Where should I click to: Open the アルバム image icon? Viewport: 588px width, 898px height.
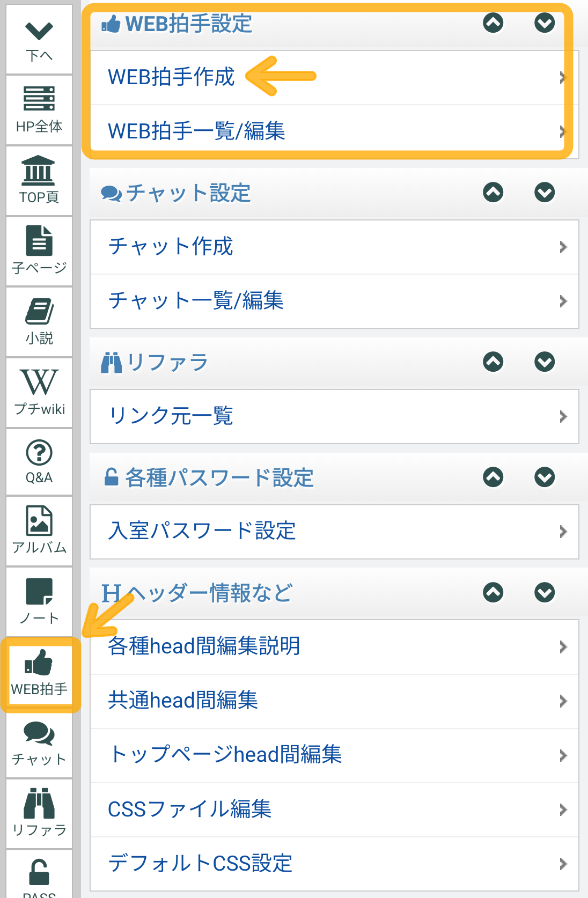(x=39, y=530)
